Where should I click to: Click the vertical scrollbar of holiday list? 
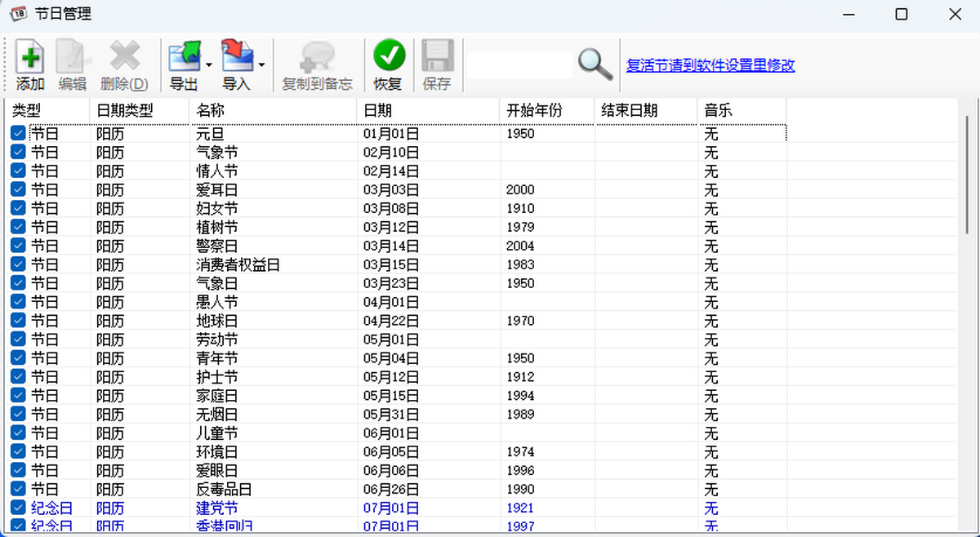tap(967, 245)
